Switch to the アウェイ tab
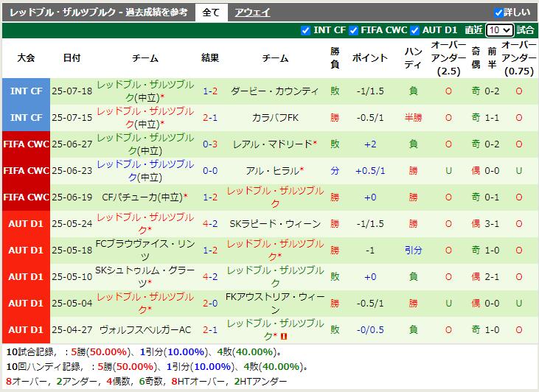The width and height of the screenshot is (539, 392). point(252,13)
